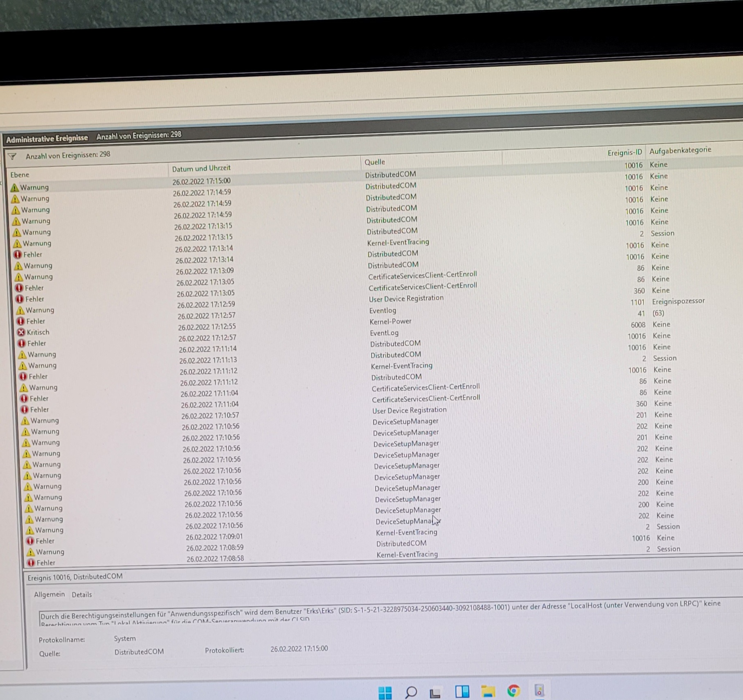Switch to the Details tab
743x700 pixels.
[x=81, y=594]
